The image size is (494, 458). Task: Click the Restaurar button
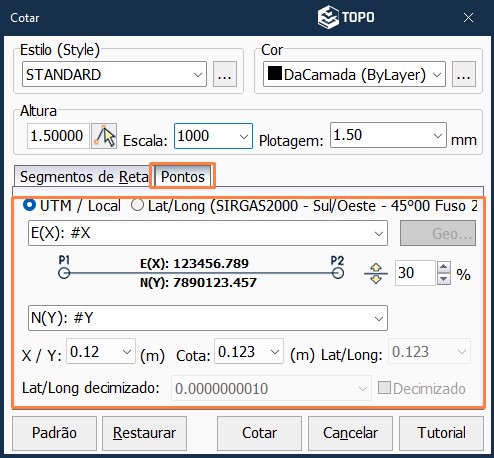144,433
